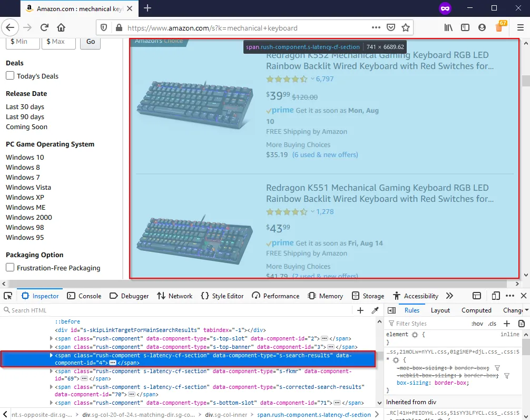The image size is (530, 420).
Task: Check Frustration-Free Packaging option
Action: tap(9, 268)
